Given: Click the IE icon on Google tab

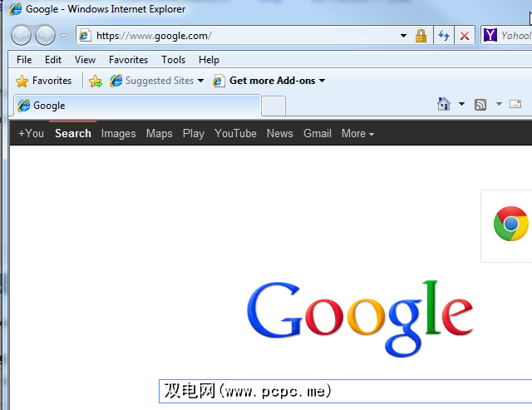Looking at the screenshot, I should click(24, 106).
